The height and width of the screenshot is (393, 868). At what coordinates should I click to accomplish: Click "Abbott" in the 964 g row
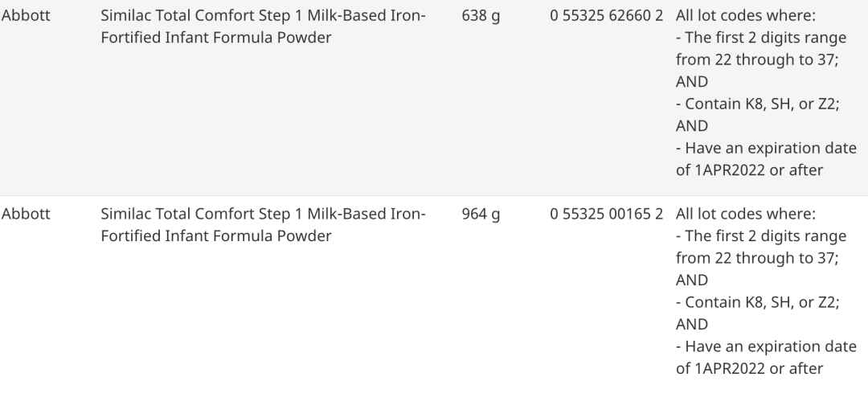(x=26, y=215)
